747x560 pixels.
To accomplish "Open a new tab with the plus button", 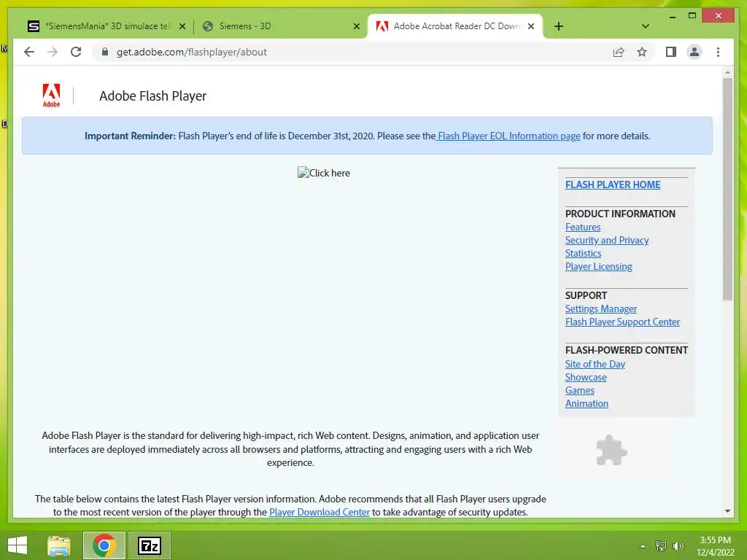I will point(559,26).
